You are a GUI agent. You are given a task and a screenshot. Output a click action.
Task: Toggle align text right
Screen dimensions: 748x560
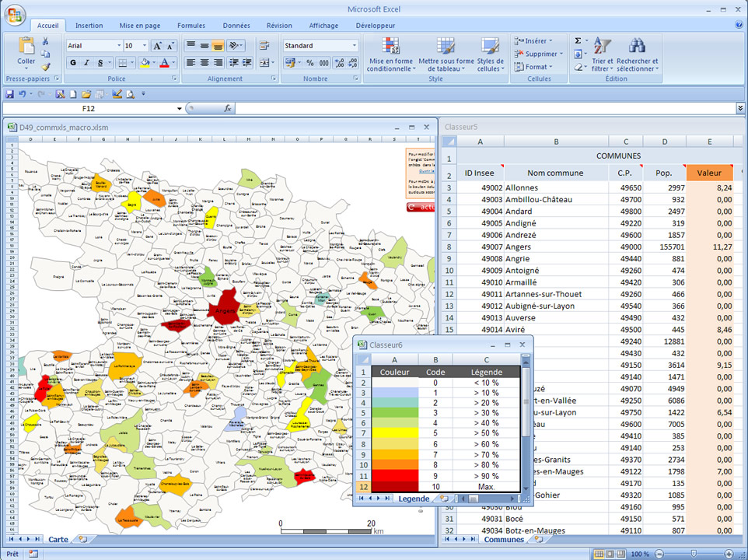[x=218, y=62]
